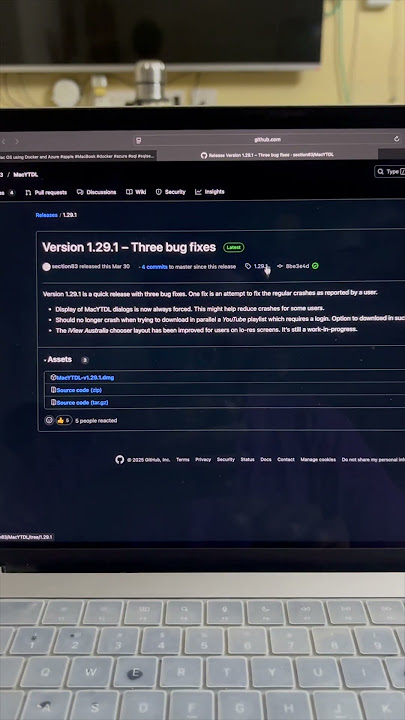Open the add reaction smiley button
This screenshot has width=405, height=720.
click(x=49, y=420)
